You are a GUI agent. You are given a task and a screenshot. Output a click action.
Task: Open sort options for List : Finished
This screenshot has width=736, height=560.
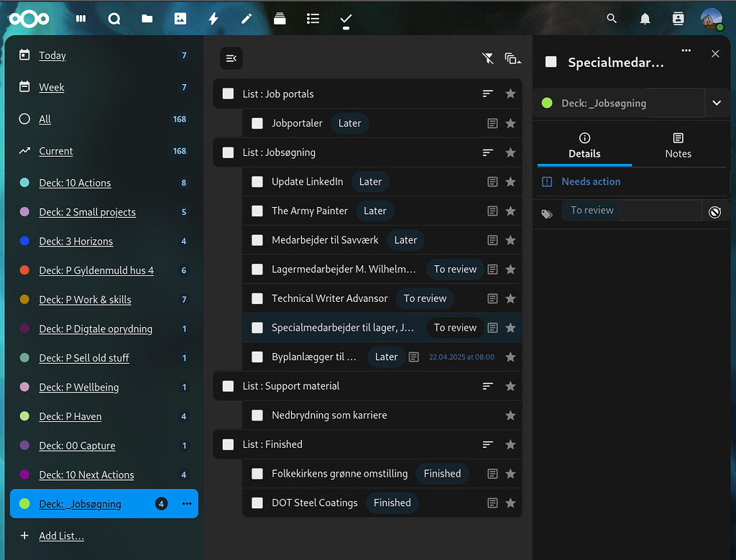[x=488, y=444]
